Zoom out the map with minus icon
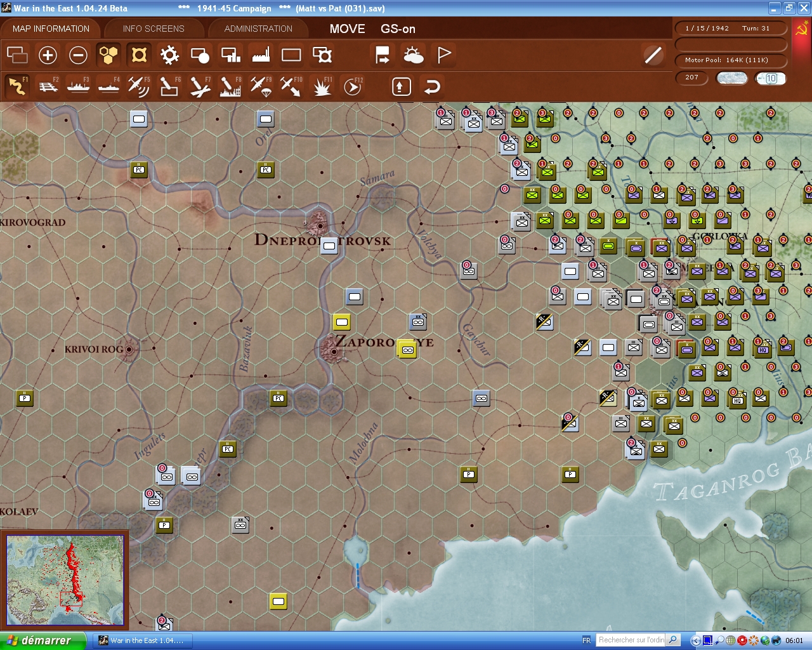The image size is (812, 650). pos(78,55)
